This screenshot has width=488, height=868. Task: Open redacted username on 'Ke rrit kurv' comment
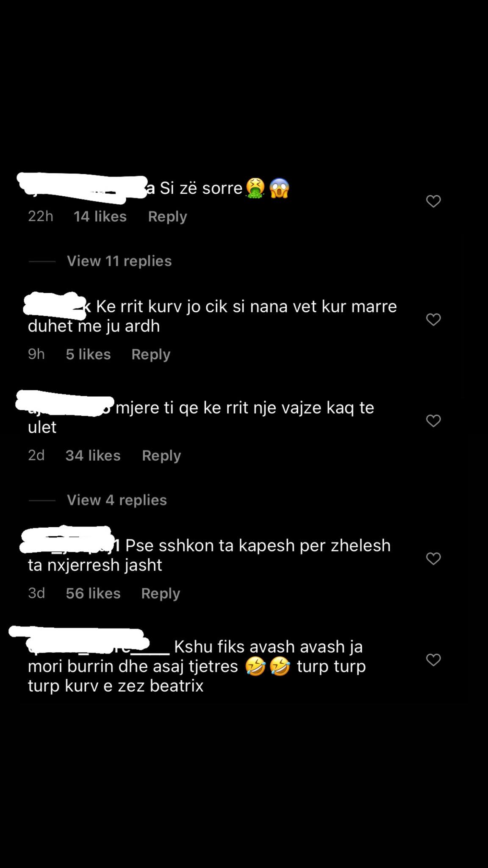pyautogui.click(x=58, y=306)
